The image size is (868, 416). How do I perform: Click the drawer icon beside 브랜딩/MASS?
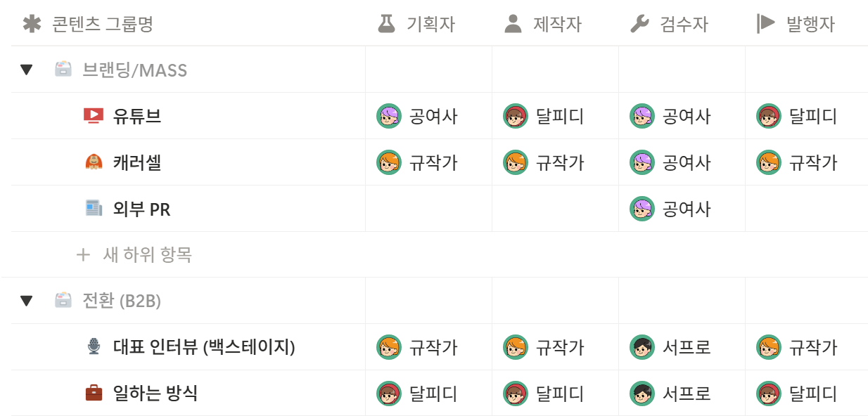63,70
